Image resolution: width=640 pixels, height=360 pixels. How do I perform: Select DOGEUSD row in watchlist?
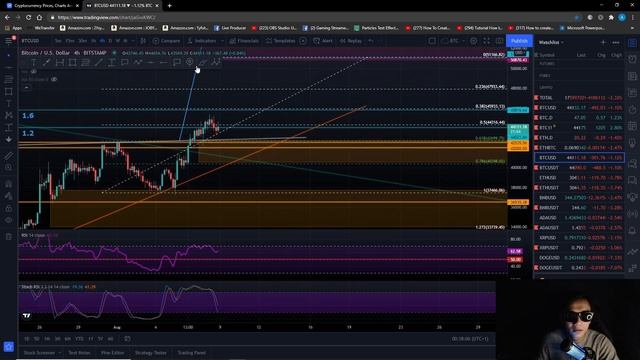(x=579, y=258)
